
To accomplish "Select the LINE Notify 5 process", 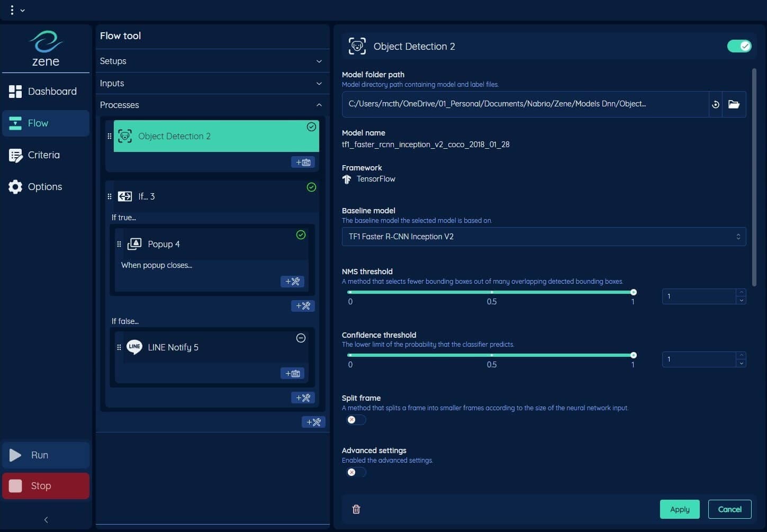I will [173, 347].
